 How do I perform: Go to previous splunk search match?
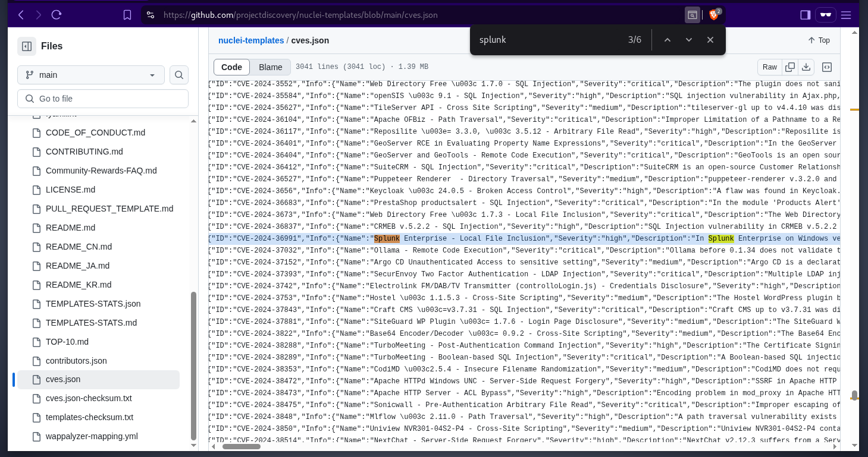point(668,40)
